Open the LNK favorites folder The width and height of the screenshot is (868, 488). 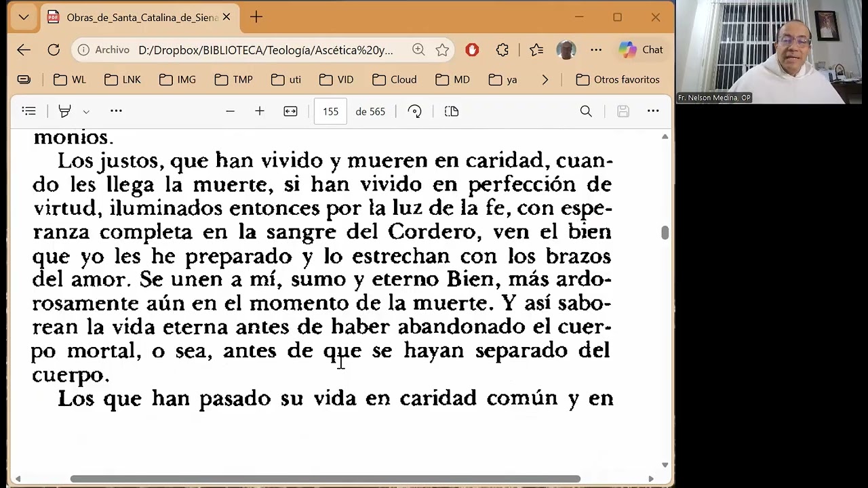tap(123, 80)
